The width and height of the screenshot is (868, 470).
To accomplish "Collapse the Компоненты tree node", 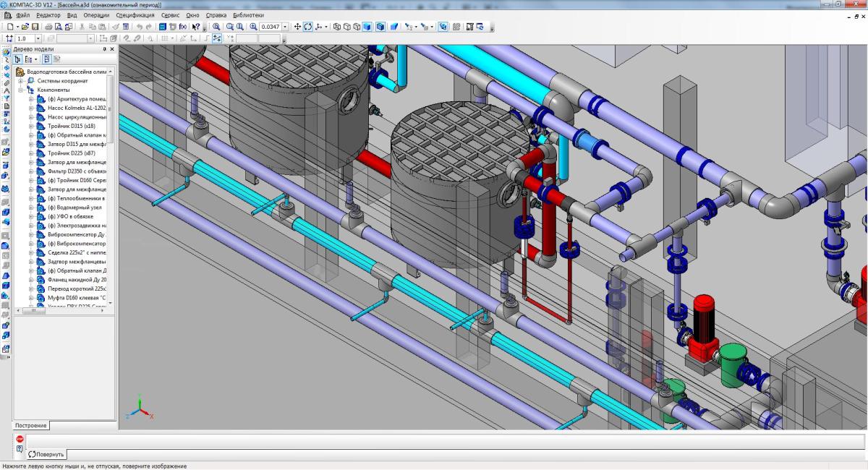I will pyautogui.click(x=22, y=90).
